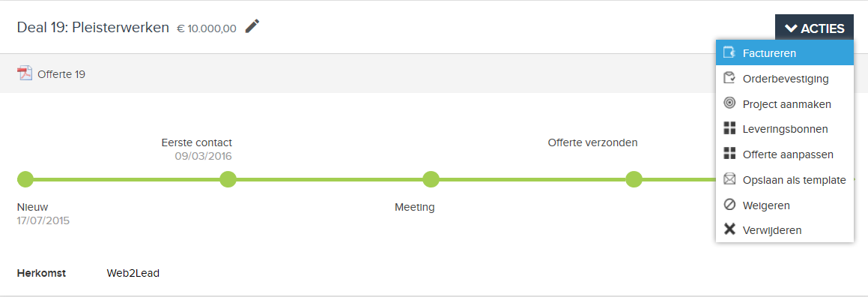Click the Verwijderen X icon
868x297 pixels.
point(729,229)
